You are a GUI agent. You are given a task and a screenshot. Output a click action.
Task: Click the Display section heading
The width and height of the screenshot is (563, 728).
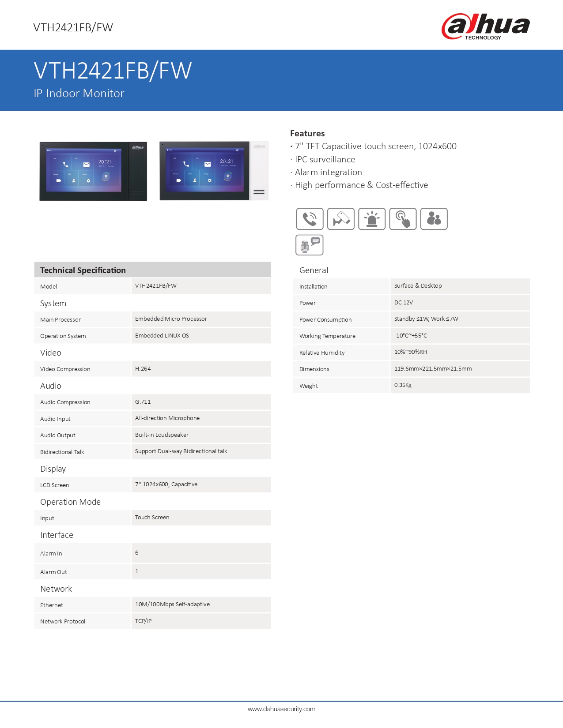pos(53,469)
